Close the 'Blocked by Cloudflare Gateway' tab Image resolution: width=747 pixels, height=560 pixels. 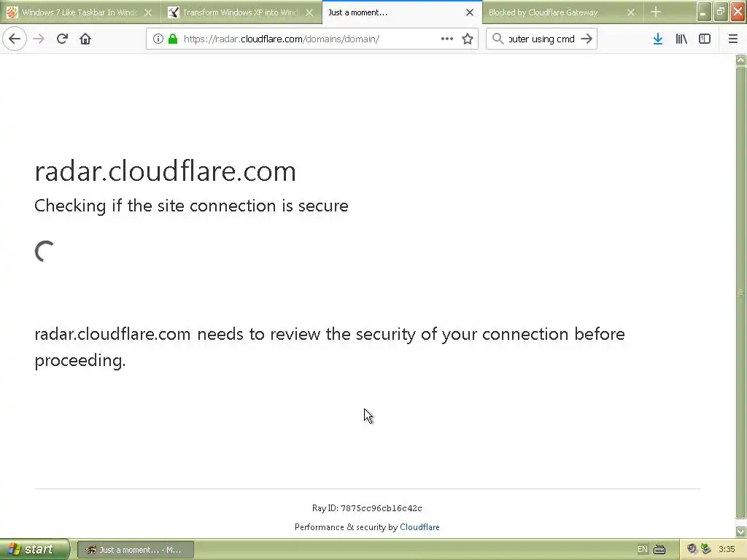pyautogui.click(x=631, y=12)
